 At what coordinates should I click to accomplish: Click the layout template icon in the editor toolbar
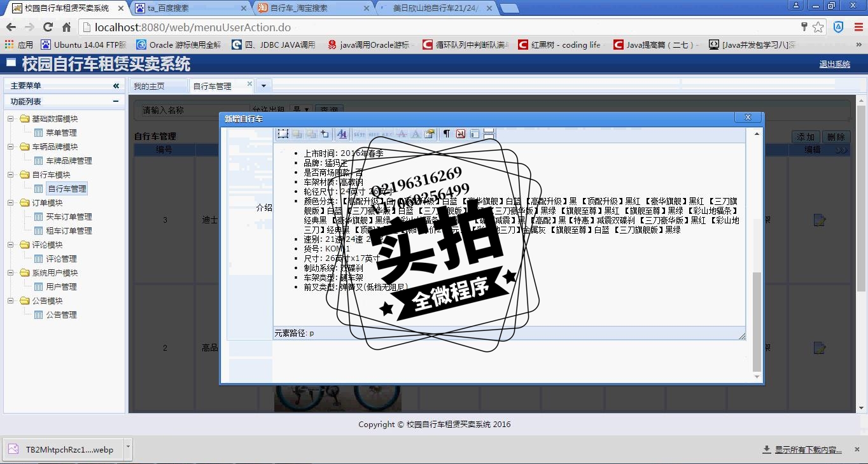point(475,134)
